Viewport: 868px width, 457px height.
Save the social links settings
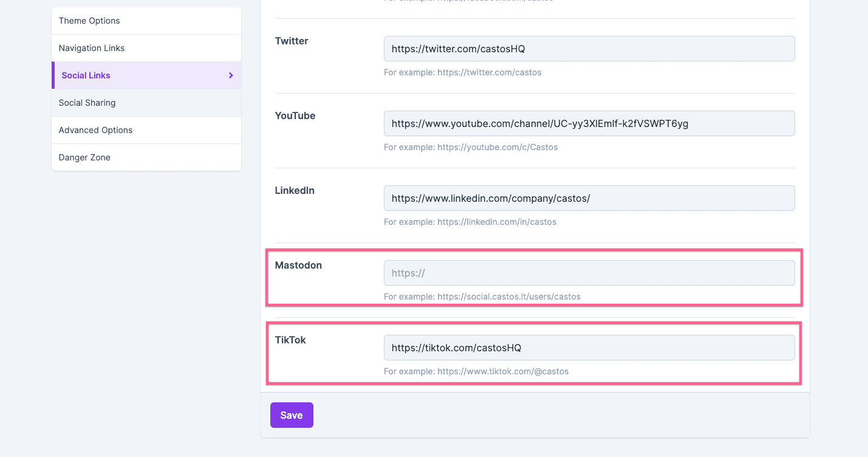[292, 415]
